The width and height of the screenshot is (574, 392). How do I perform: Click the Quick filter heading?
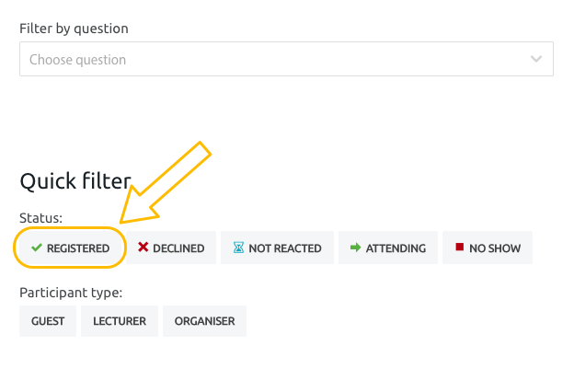point(75,180)
